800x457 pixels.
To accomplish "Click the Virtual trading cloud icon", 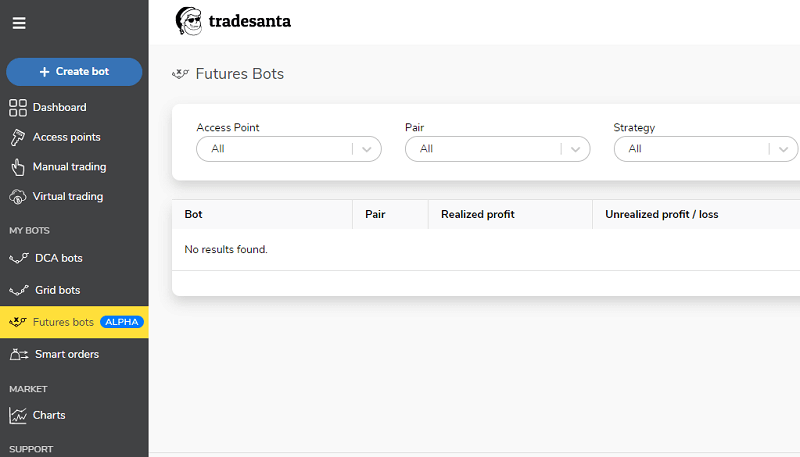I will pyautogui.click(x=18, y=197).
